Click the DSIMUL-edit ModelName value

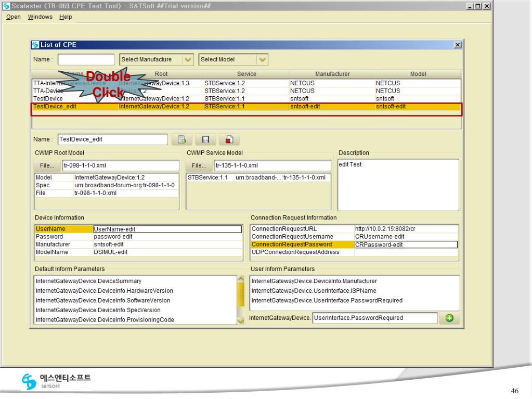[x=167, y=252]
